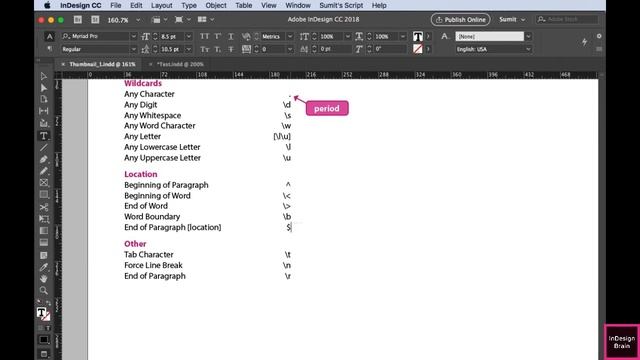Open the InDesign CC application menu
Image resolution: width=640 pixels, height=360 pixels.
(81, 5)
